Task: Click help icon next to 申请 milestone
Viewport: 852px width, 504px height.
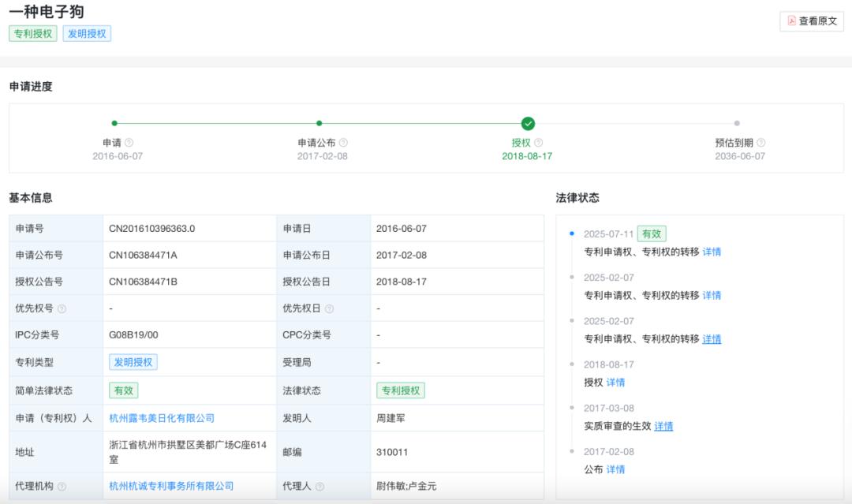Action: [129, 143]
